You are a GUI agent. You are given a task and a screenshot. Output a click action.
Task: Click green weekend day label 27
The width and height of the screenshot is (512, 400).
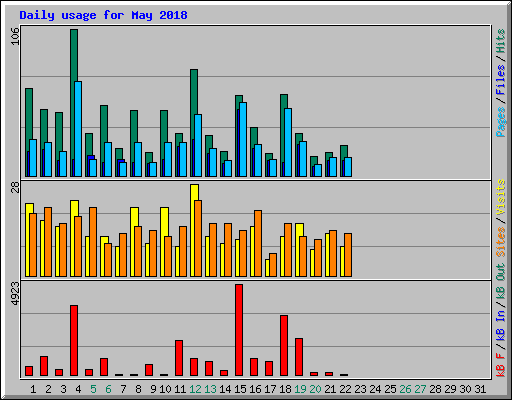[420, 389]
